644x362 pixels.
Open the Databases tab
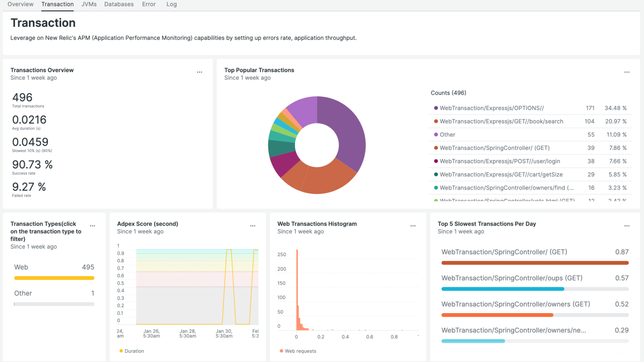tap(119, 4)
